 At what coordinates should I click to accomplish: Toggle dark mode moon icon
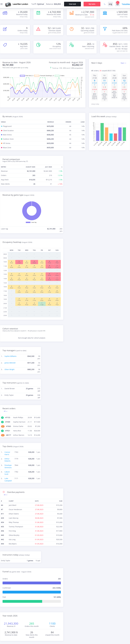pos(105,4)
